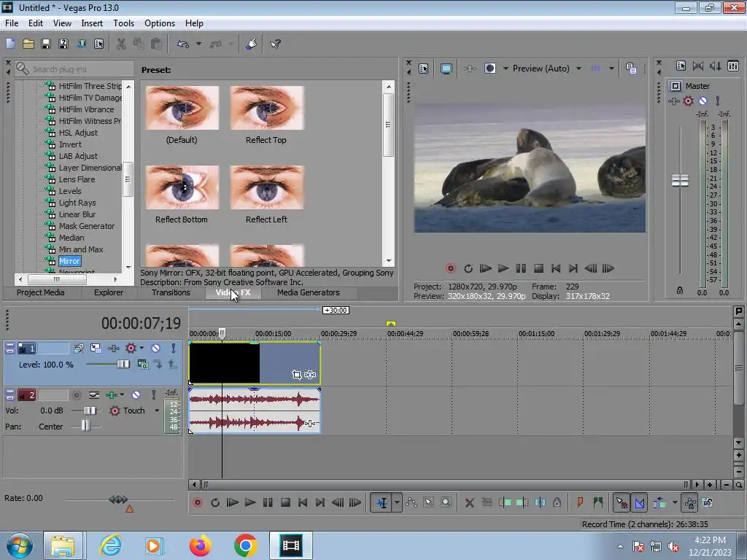
Task: Open Overlays grid dropdown arrow in preview
Action: [x=611, y=69]
